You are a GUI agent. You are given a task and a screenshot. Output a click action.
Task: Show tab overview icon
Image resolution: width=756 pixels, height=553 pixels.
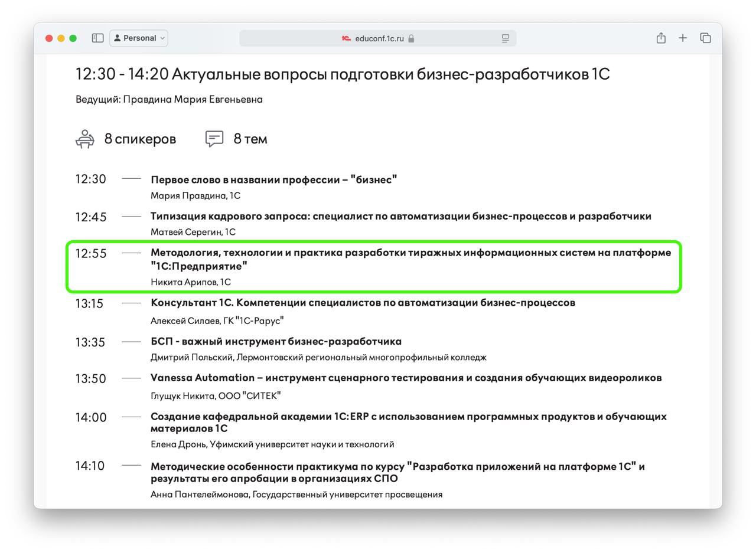tap(705, 38)
